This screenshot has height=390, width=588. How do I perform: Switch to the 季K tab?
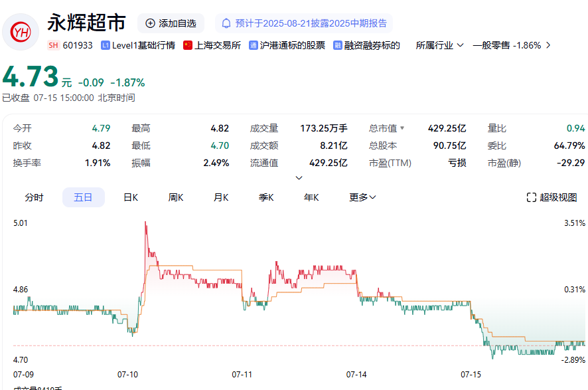(266, 197)
